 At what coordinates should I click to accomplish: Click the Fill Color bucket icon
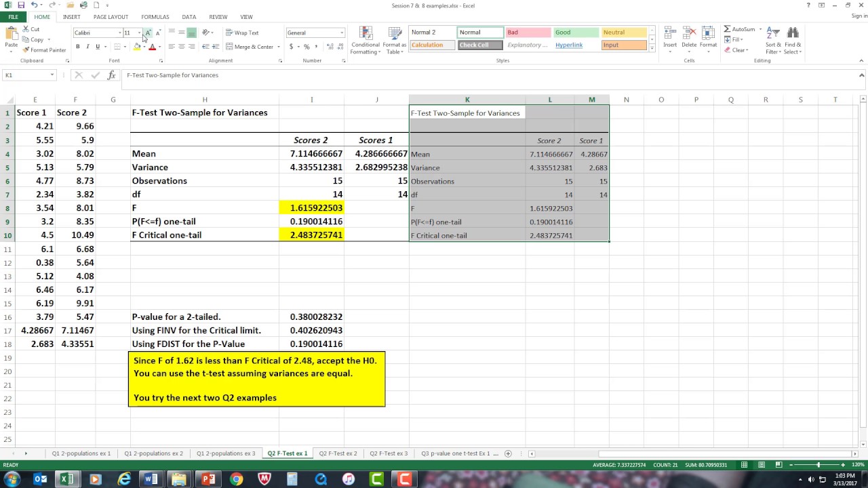point(136,47)
